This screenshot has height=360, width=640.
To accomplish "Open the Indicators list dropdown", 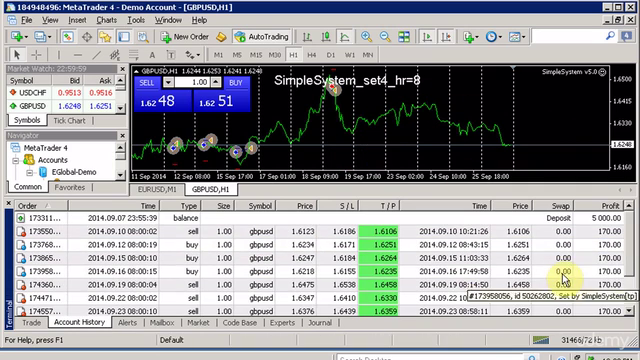I will [471, 37].
